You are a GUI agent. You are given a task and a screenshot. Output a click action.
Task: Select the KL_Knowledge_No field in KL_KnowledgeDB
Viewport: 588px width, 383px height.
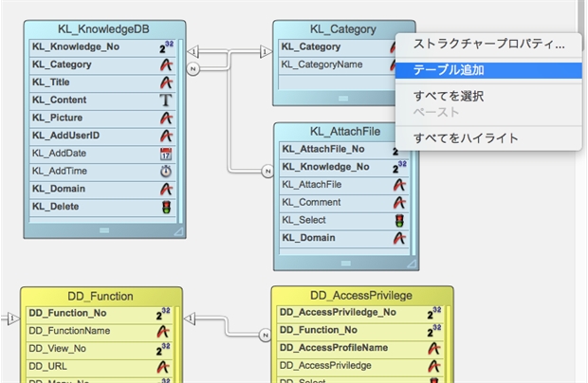click(102, 47)
